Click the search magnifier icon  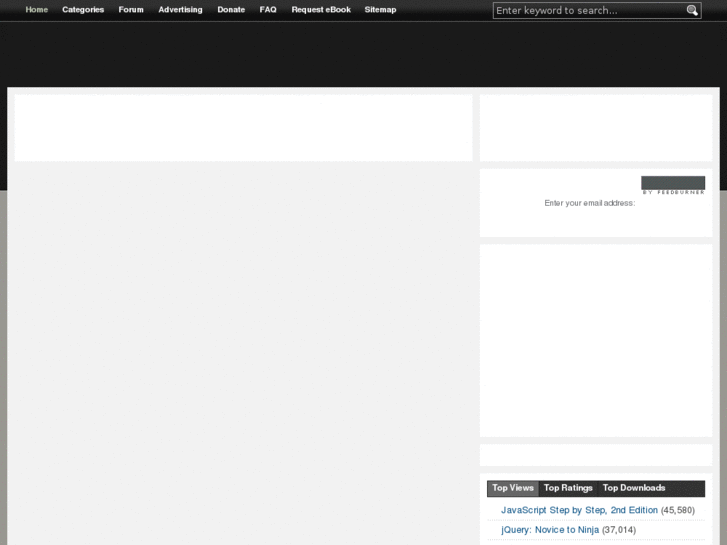pos(692,10)
